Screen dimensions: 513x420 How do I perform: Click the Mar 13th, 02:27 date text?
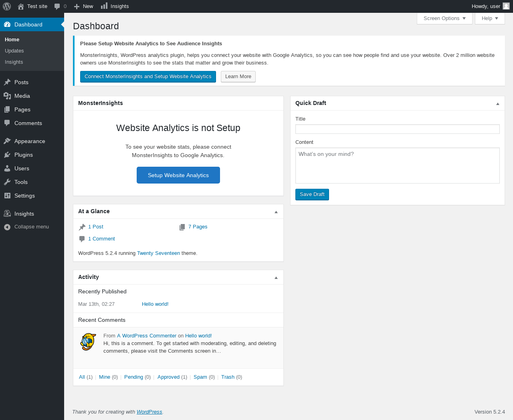(97, 304)
